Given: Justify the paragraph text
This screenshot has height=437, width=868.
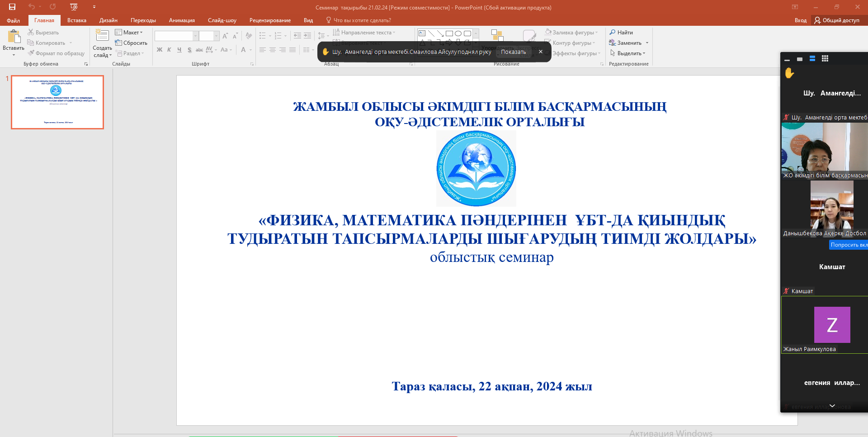Looking at the screenshot, I should (292, 50).
